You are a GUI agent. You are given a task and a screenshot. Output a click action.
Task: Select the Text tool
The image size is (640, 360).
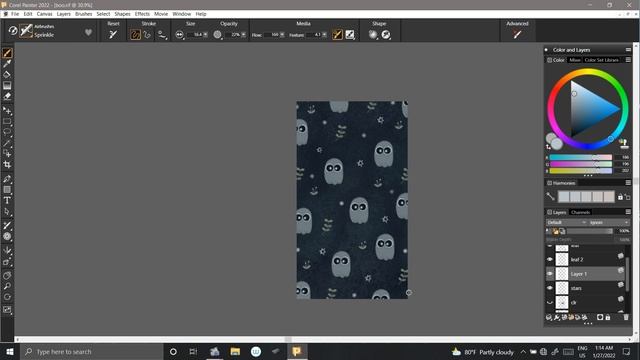(x=7, y=200)
